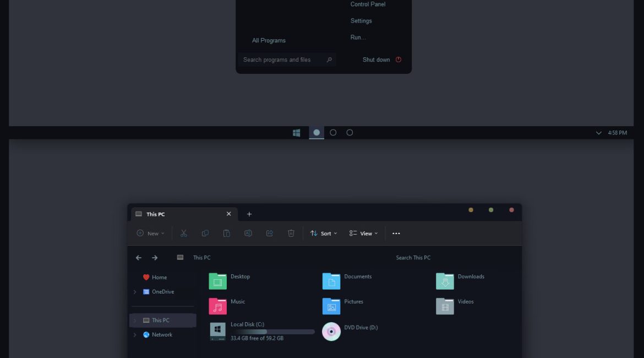Viewport: 644px width, 358px height.
Task: Add a new Explorer tab
Action: pyautogui.click(x=249, y=214)
